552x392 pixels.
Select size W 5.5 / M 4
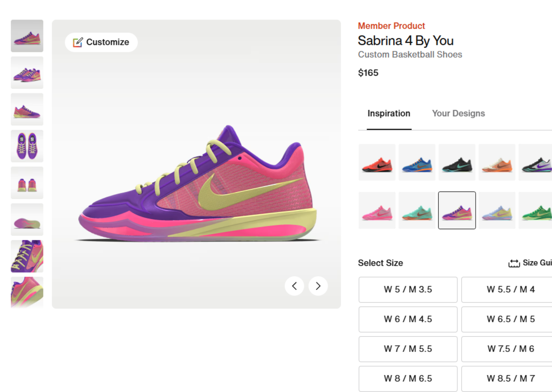pos(507,290)
